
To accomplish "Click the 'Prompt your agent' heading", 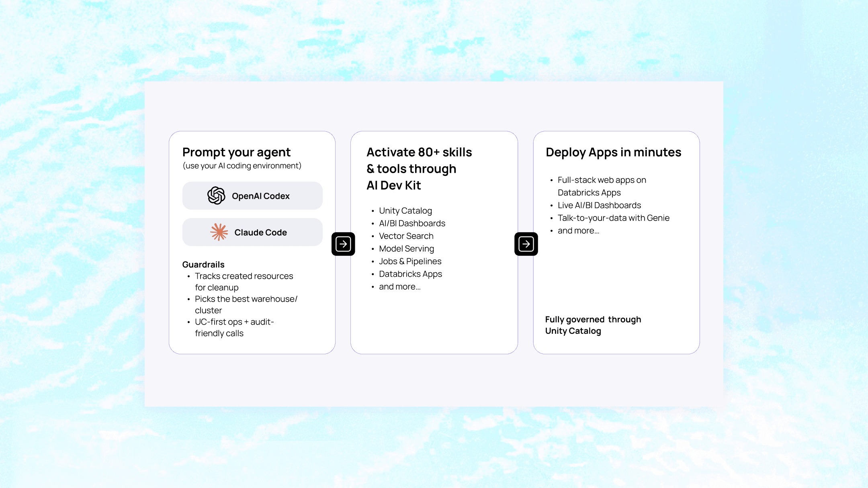I will (236, 153).
